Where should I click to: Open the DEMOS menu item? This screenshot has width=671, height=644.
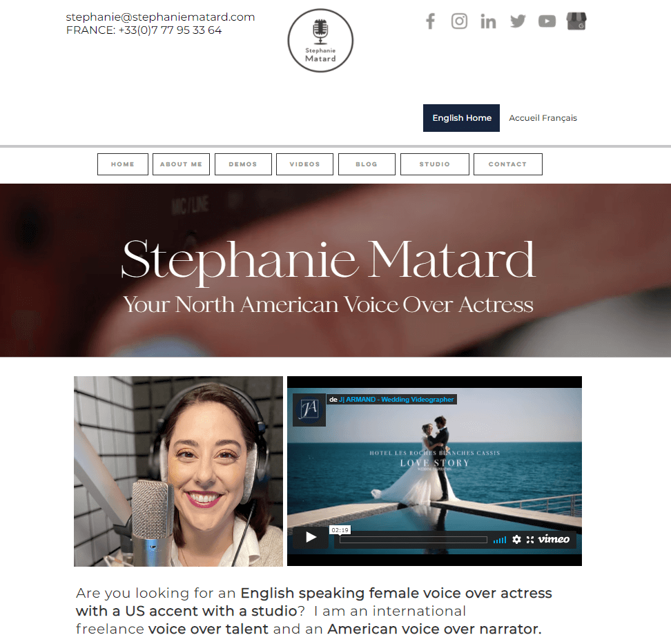(243, 164)
